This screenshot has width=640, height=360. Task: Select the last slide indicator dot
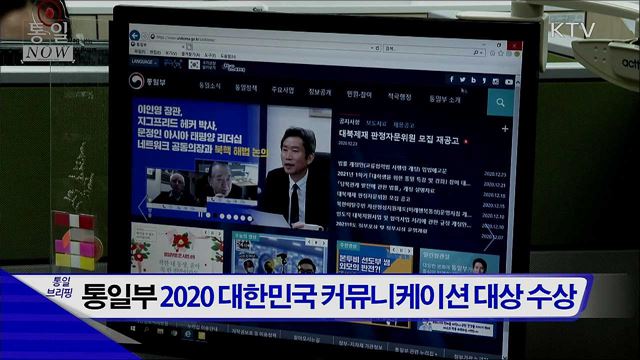click(249, 219)
